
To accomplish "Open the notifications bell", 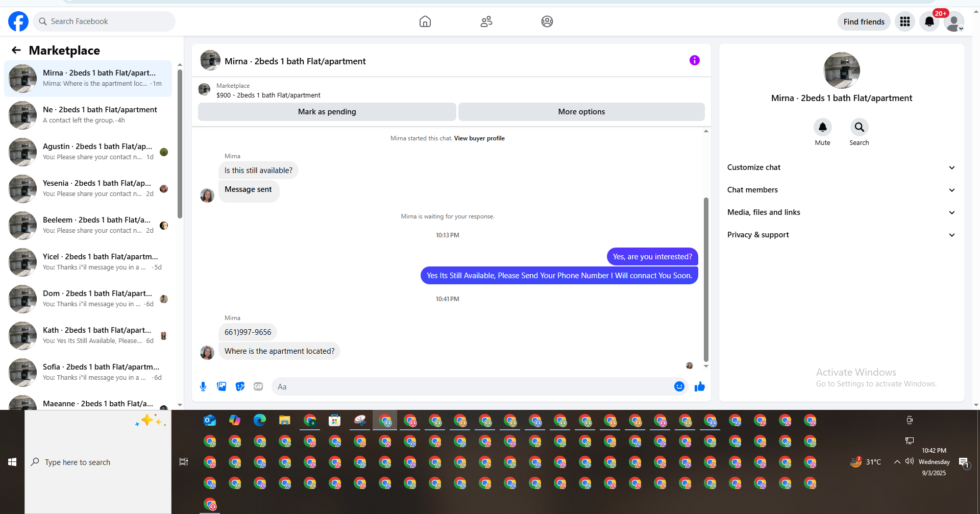I will point(929,21).
